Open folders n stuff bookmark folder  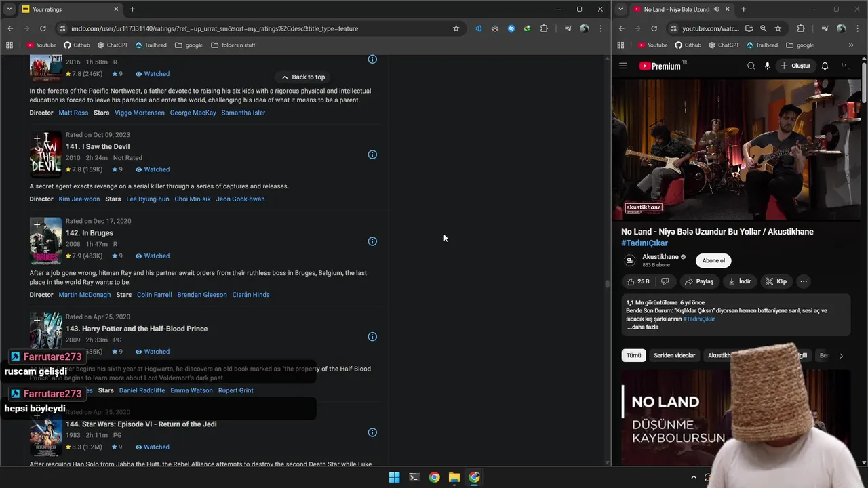233,45
